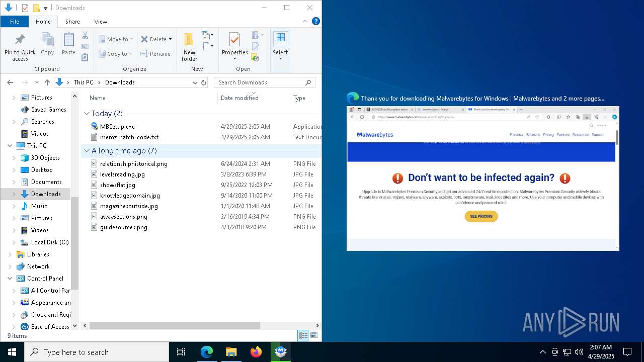The image size is (644, 362).
Task: Switch to Large icons view icon
Action: 314,336
